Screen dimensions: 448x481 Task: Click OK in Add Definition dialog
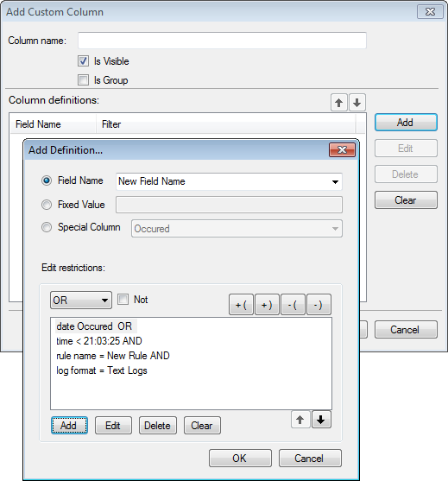[x=240, y=459]
